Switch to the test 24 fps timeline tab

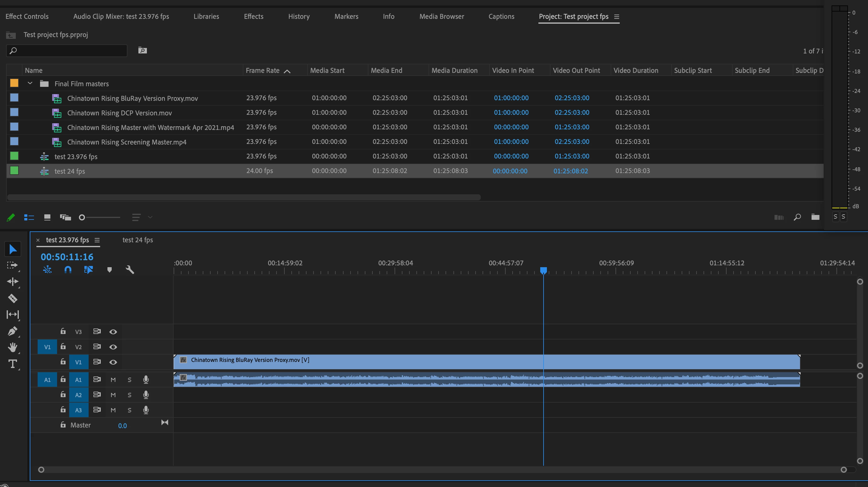[137, 240]
